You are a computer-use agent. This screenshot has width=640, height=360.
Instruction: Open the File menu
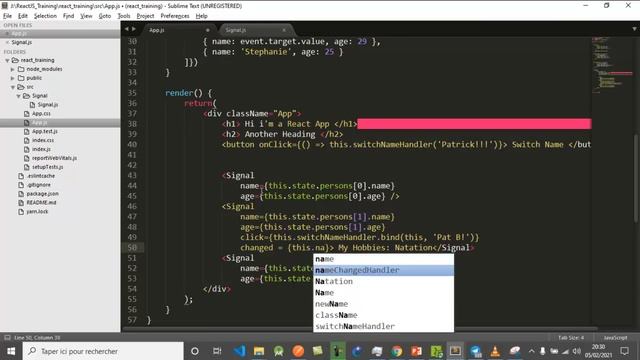tap(7, 16)
